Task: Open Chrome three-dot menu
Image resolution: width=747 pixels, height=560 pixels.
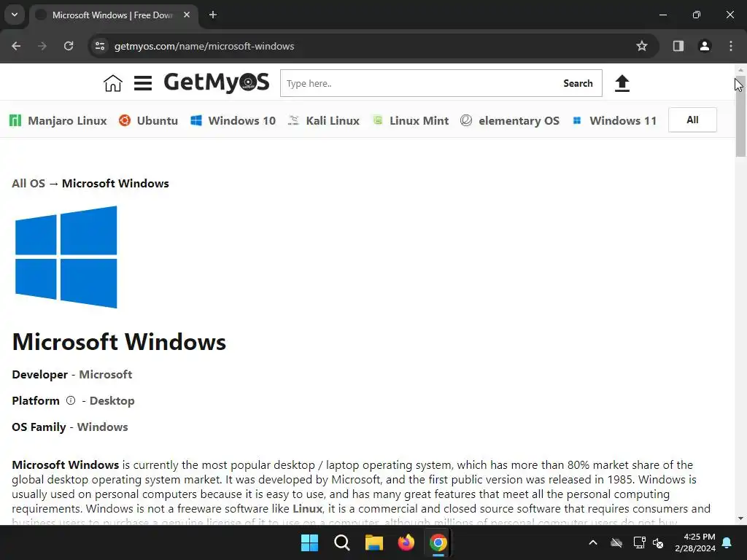Action: point(731,46)
